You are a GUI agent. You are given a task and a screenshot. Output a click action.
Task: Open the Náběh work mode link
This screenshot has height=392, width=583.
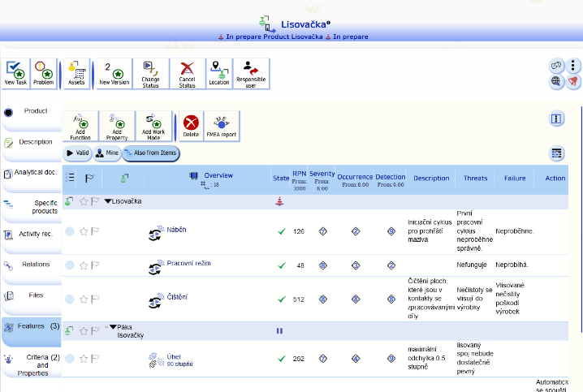pyautogui.click(x=176, y=230)
